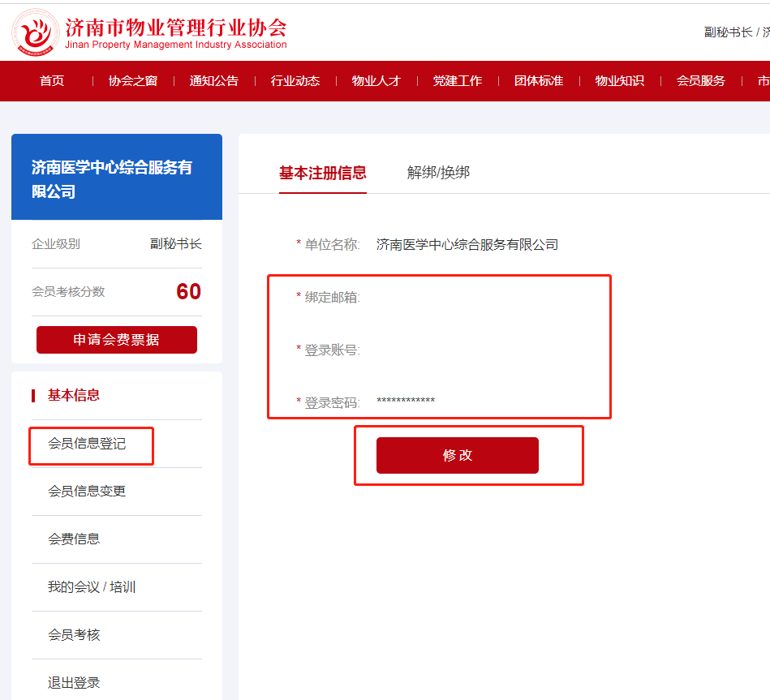This screenshot has width=770, height=700.
Task: Open the 团体标准 menu item
Action: (x=539, y=81)
